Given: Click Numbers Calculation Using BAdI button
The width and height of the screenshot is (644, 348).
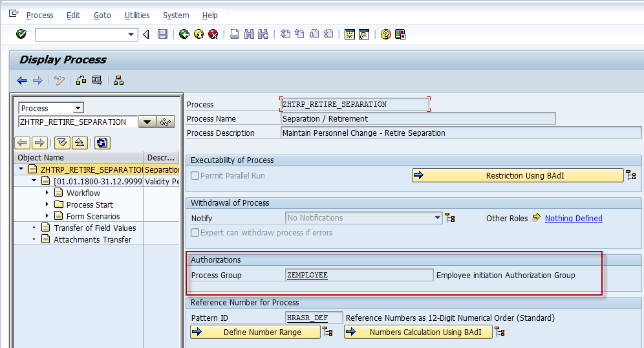Looking at the screenshot, I should (418, 332).
